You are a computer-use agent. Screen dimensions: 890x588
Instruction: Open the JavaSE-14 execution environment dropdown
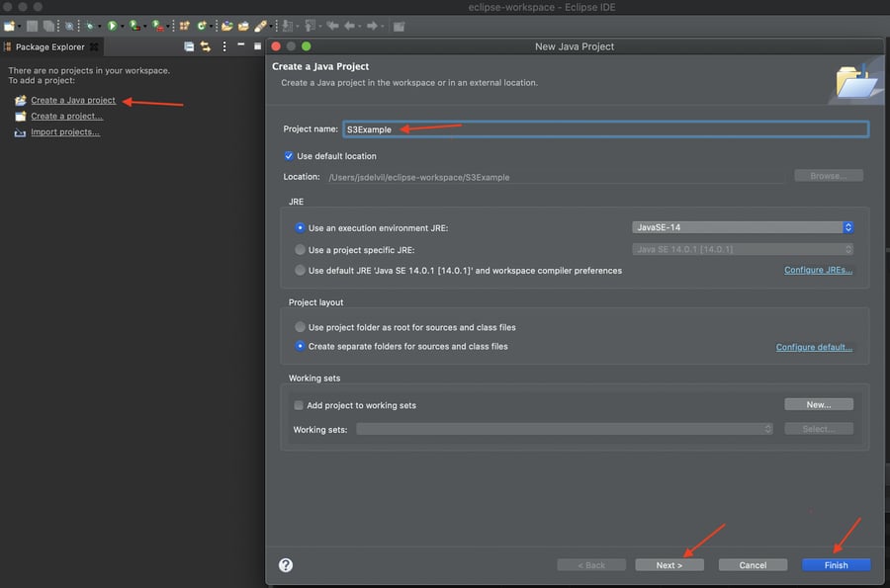pos(742,226)
